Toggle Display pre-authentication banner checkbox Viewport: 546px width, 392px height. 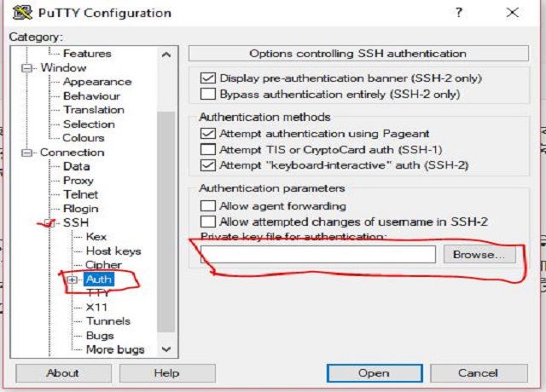208,78
